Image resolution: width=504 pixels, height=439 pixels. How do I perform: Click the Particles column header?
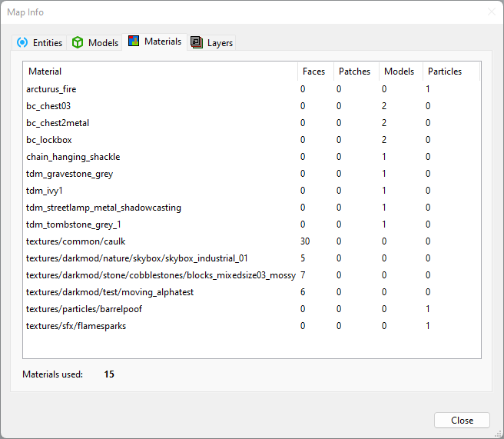click(x=445, y=72)
